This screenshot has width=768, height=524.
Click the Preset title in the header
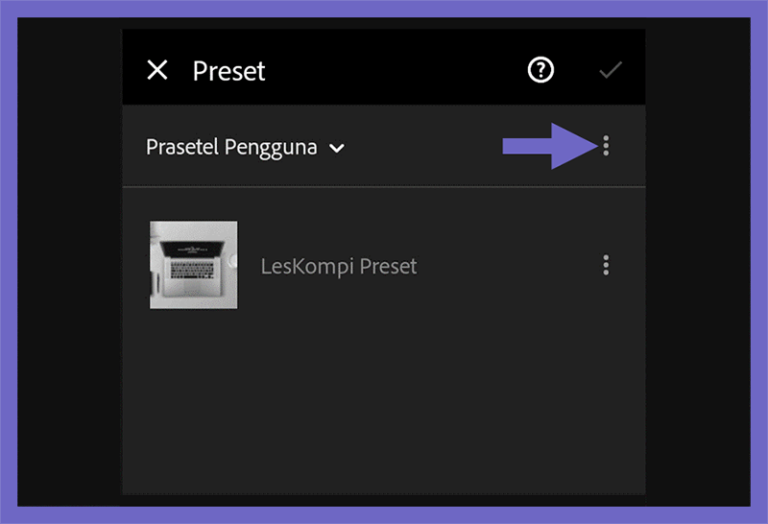(229, 71)
